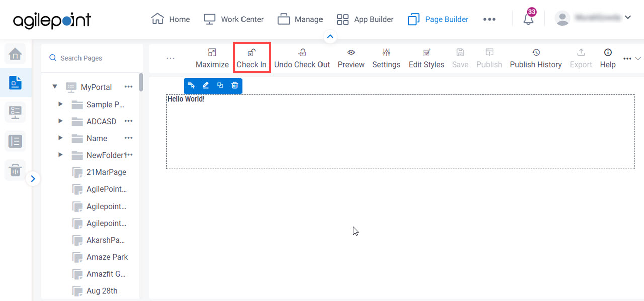Expand the NewFolder1 folder
This screenshot has height=301, width=644.
point(60,155)
